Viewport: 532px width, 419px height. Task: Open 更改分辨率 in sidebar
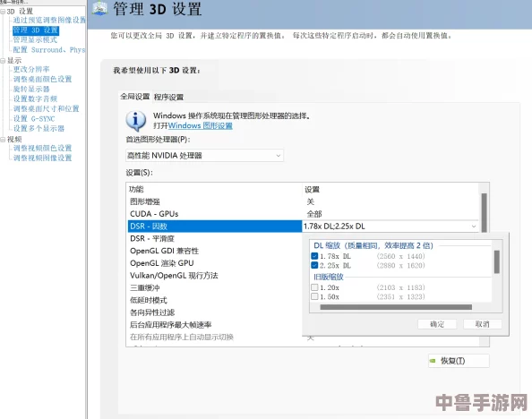(x=31, y=69)
